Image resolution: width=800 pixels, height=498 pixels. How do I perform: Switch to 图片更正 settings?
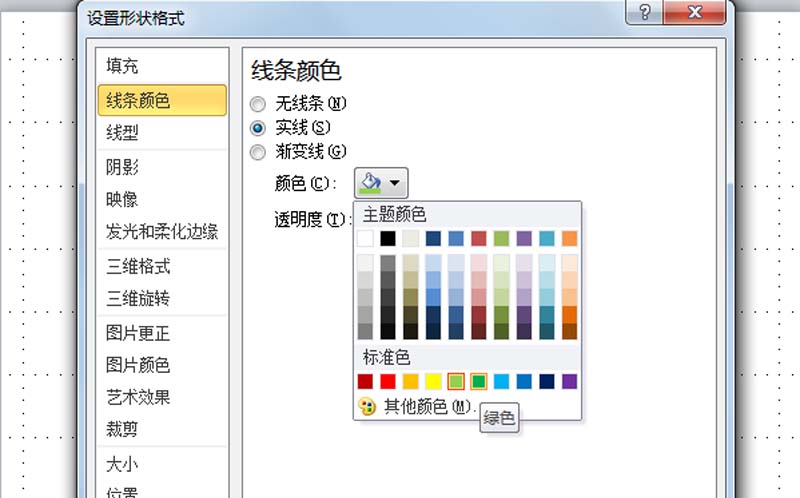click(162, 333)
